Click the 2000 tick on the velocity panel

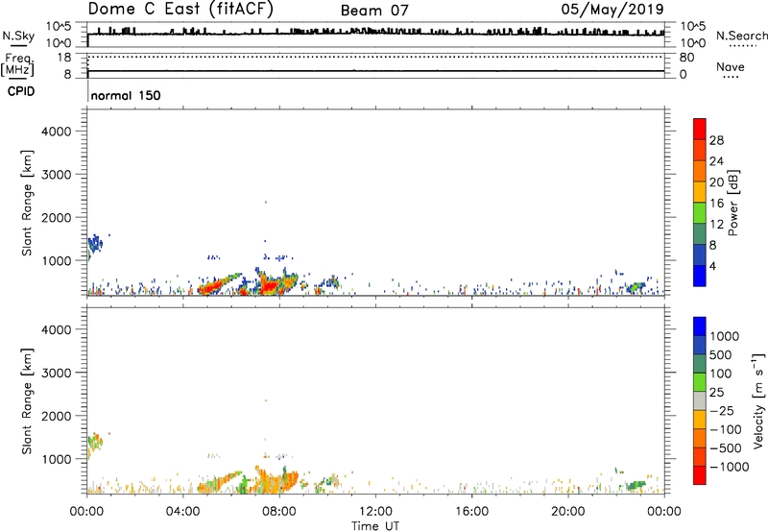click(x=57, y=416)
